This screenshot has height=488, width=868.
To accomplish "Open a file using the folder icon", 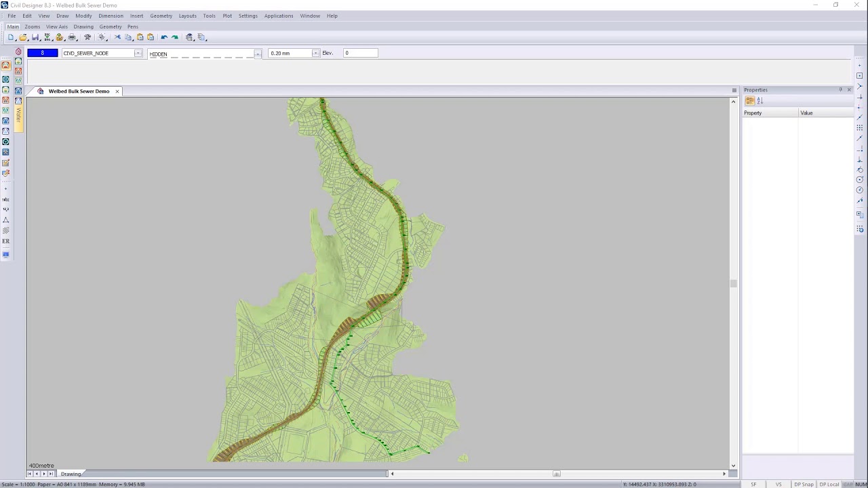I will point(23,37).
